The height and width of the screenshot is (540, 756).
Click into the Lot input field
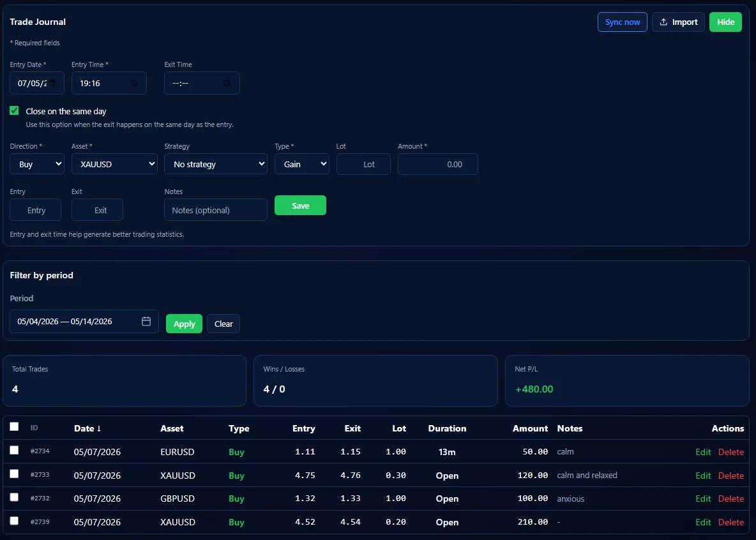click(363, 164)
